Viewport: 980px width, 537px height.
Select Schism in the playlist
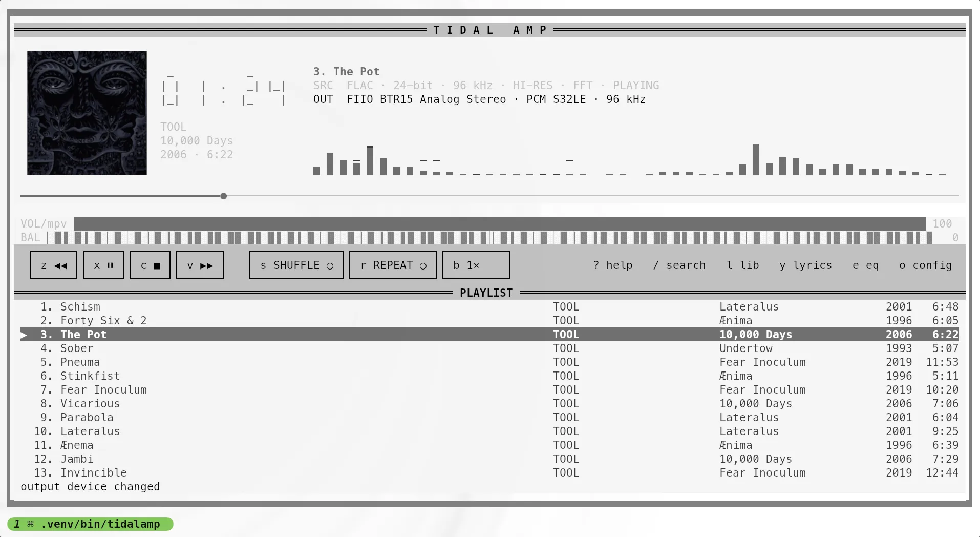tap(489, 307)
